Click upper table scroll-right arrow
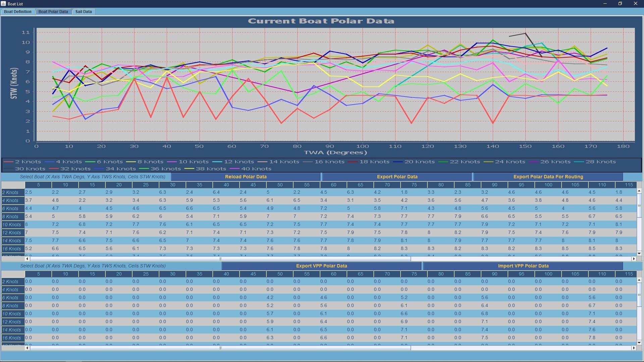Image resolution: width=644 pixels, height=362 pixels. pos(634,259)
